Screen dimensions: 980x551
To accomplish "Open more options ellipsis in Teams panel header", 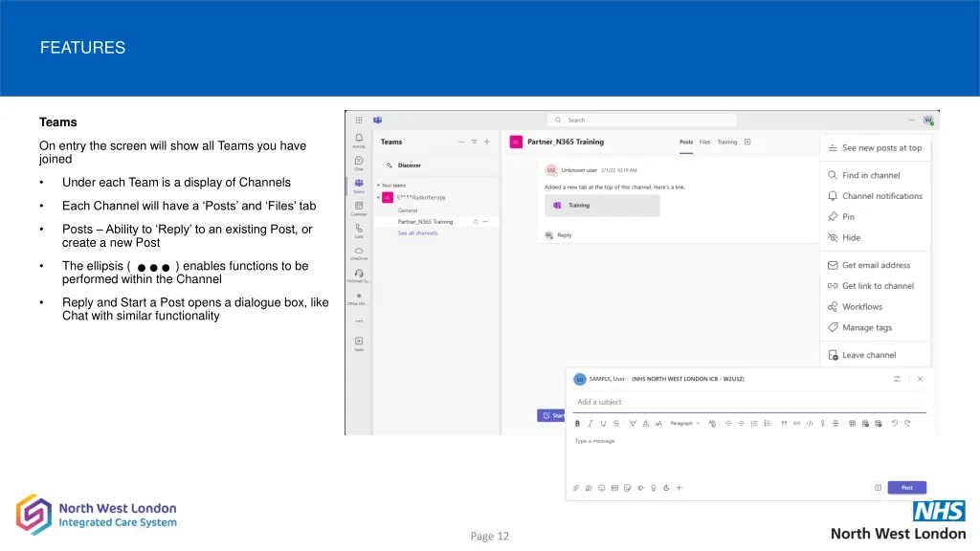I will [x=461, y=142].
